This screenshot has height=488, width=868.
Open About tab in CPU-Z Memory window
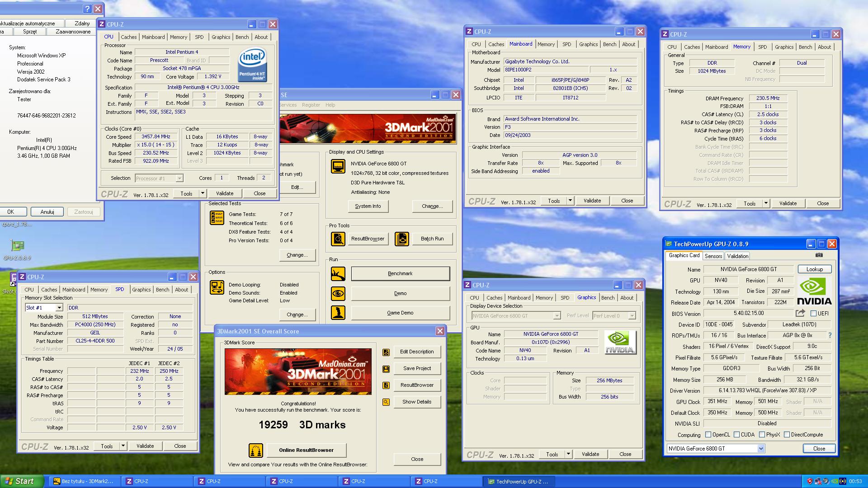click(x=824, y=47)
